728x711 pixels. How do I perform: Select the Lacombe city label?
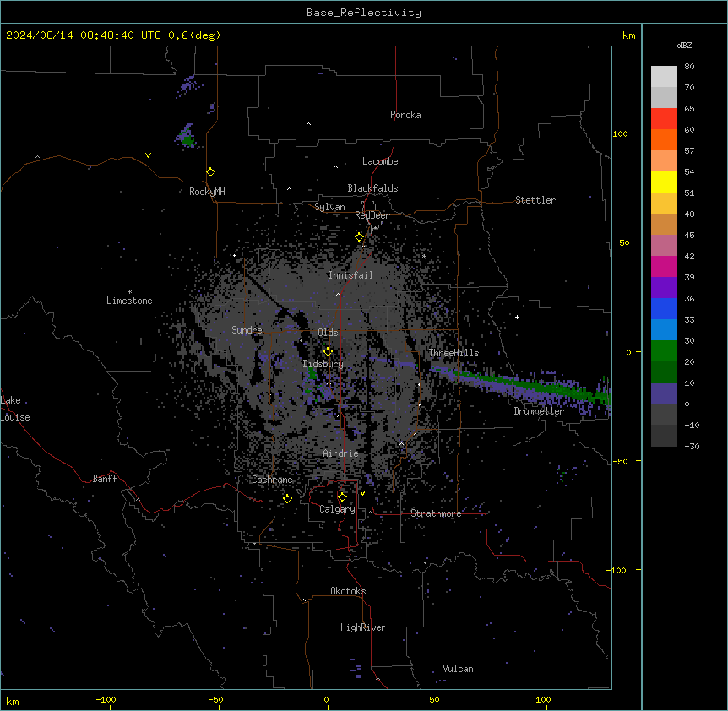(x=380, y=161)
